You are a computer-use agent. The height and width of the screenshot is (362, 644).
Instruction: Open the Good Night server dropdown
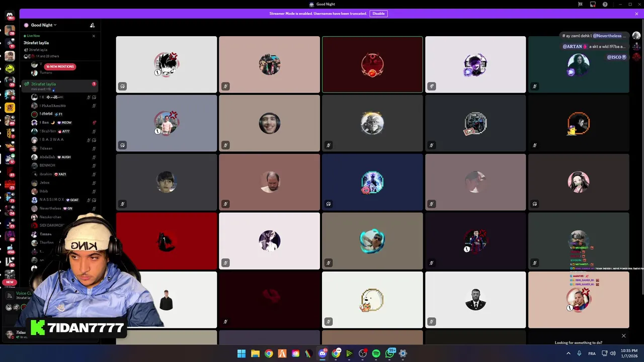coord(44,25)
